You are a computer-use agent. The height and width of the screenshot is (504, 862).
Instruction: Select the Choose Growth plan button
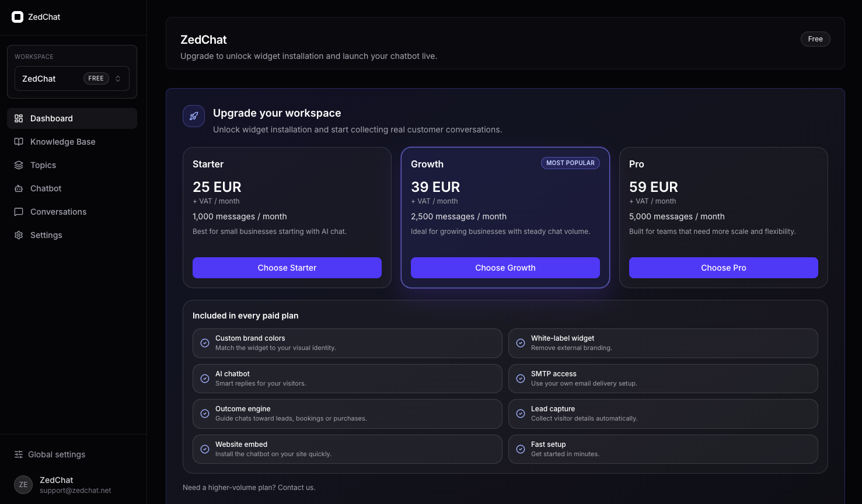pyautogui.click(x=505, y=268)
